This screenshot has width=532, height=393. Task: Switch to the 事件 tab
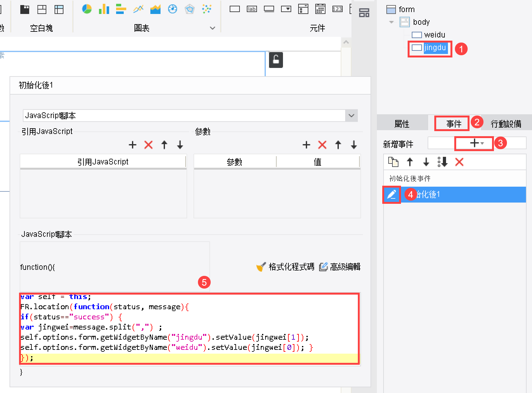pos(454,123)
